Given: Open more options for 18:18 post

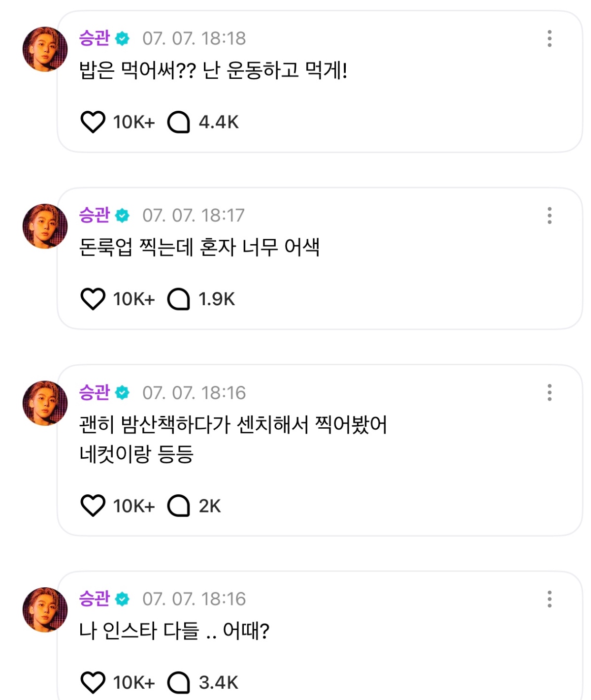Looking at the screenshot, I should 549,38.
